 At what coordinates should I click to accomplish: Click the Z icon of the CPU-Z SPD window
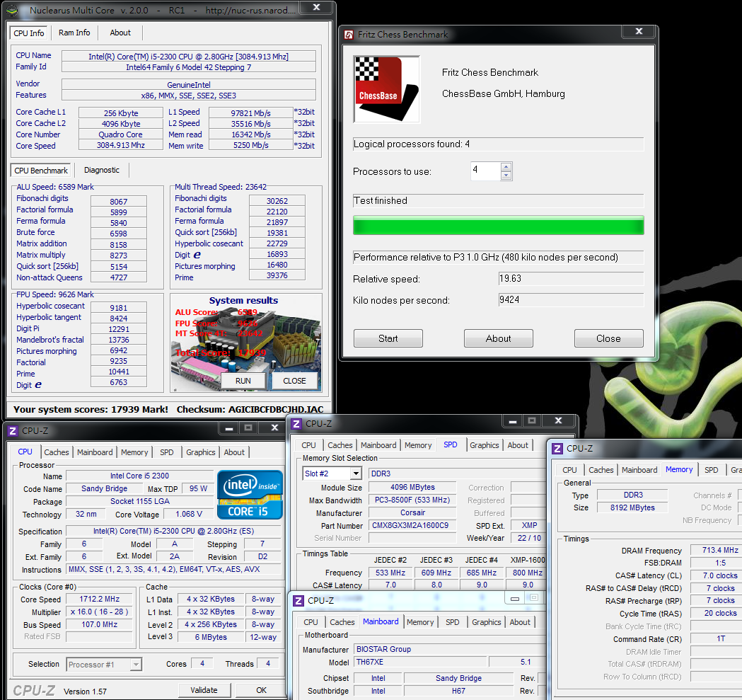pyautogui.click(x=296, y=423)
